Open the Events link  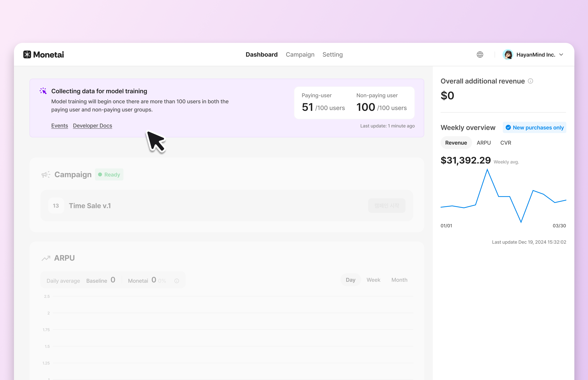(x=60, y=125)
